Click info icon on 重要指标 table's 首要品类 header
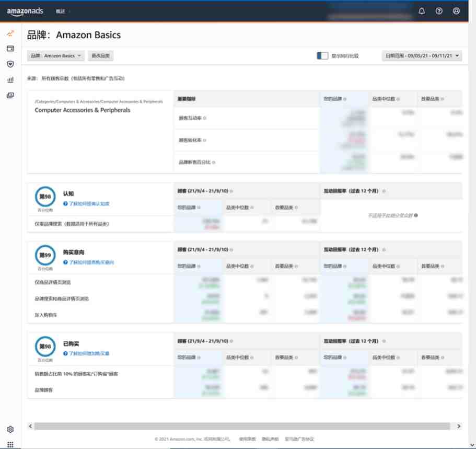 443,99
